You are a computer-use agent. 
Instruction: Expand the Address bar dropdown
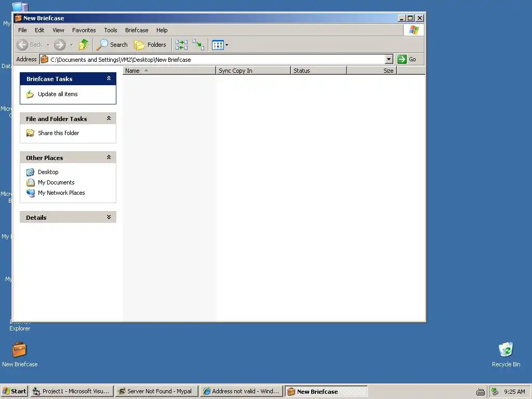(389, 59)
